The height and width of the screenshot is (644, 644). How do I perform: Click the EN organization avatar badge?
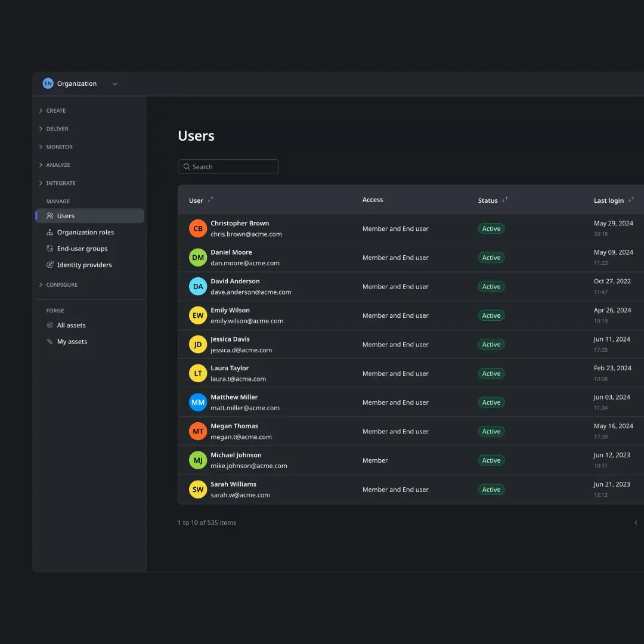(x=48, y=83)
